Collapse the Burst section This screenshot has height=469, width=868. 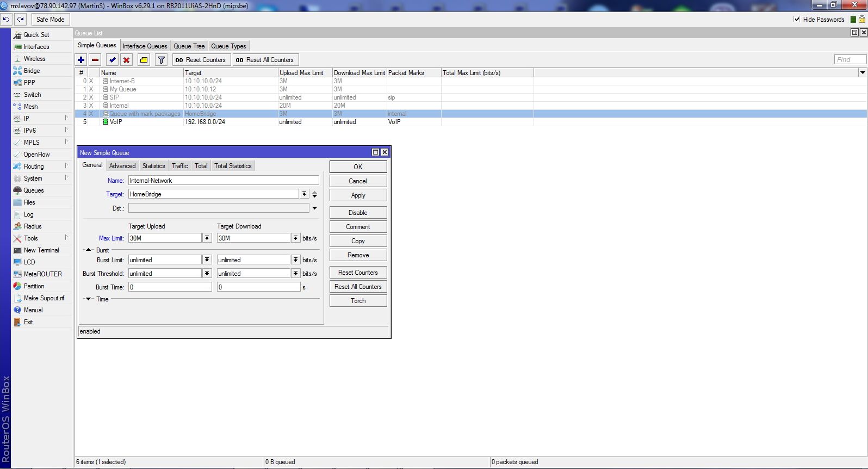(x=89, y=250)
